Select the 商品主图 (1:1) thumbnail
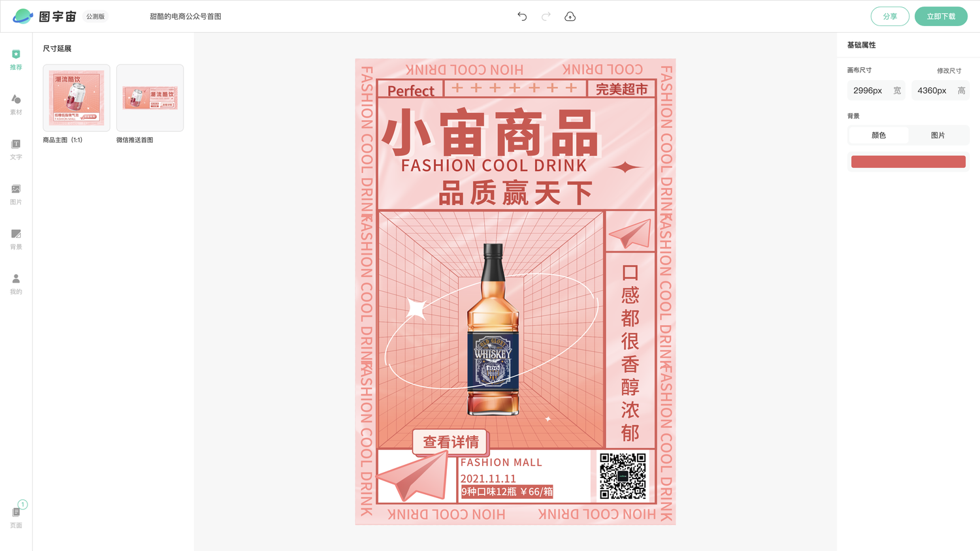The width and height of the screenshot is (980, 551). click(76, 98)
